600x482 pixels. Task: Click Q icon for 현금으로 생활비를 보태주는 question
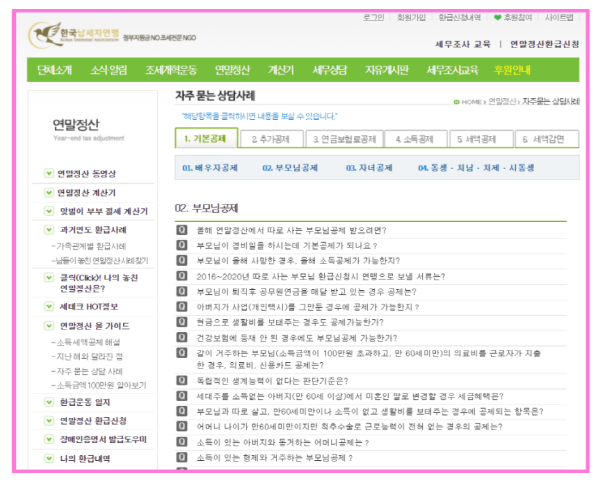click(x=181, y=322)
